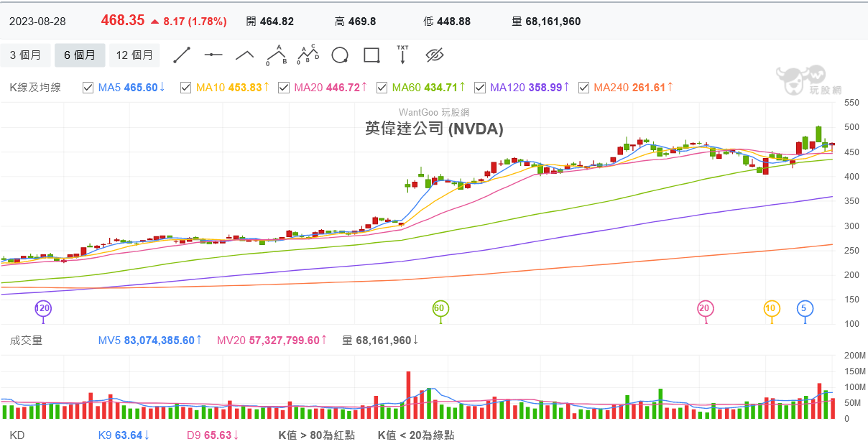This screenshot has width=868, height=444.
Task: Click the MA120 358.99 value label
Action: (x=530, y=88)
